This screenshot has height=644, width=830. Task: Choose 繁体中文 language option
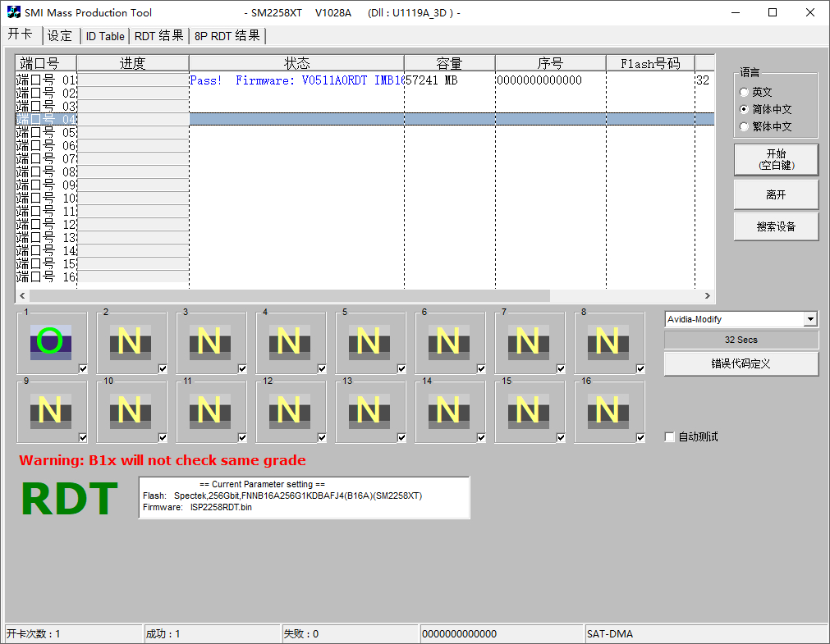point(745,127)
